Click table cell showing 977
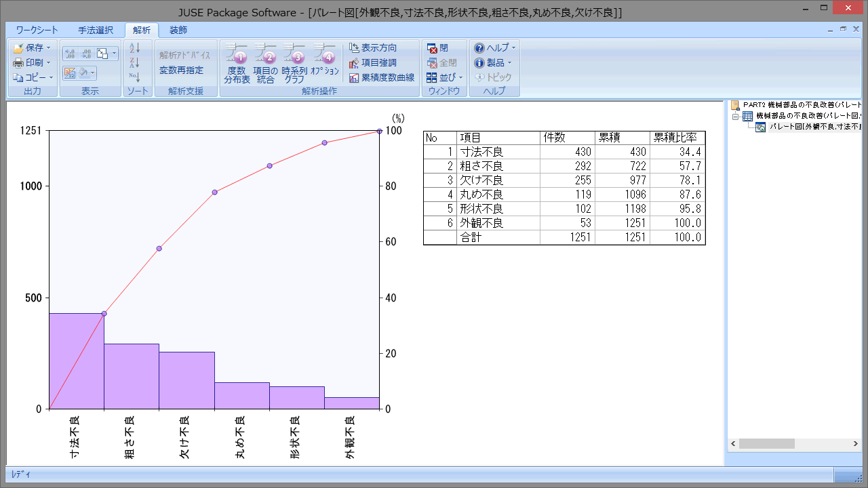Screen dimensions: 868x488 (623, 180)
